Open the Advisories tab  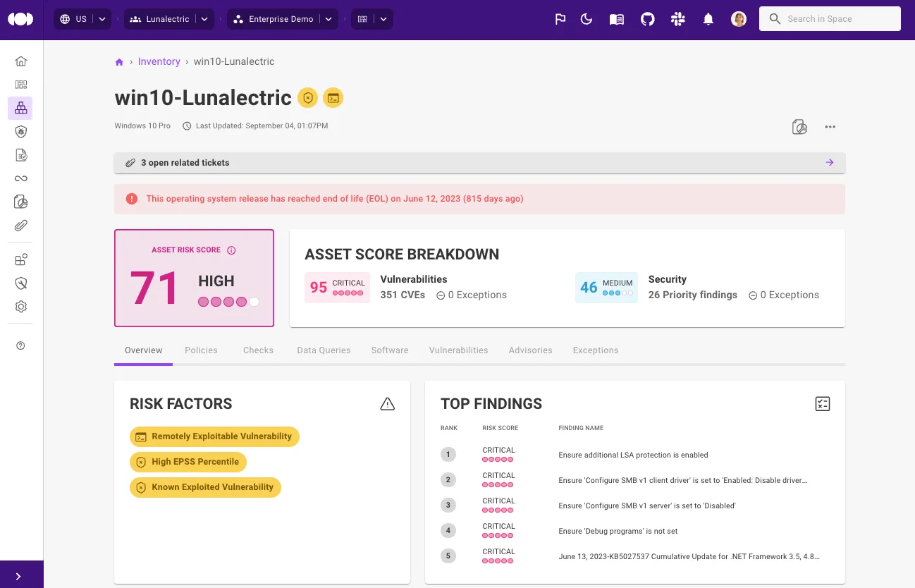pos(530,350)
